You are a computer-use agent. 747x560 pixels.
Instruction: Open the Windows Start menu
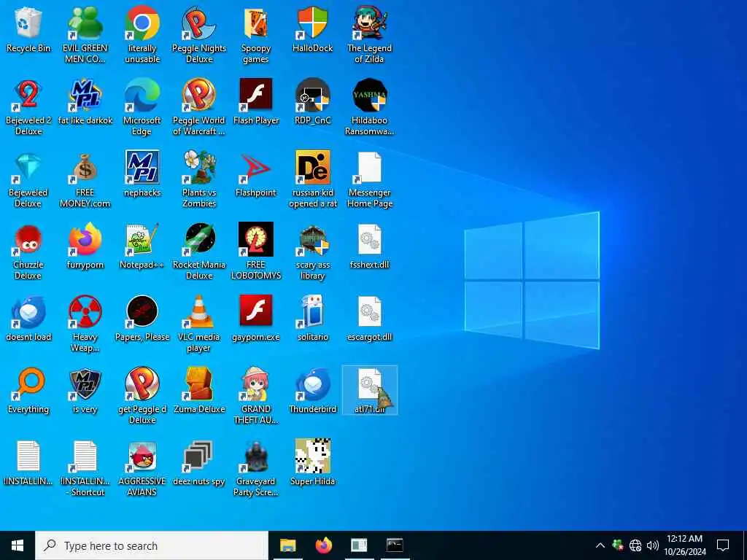18,545
